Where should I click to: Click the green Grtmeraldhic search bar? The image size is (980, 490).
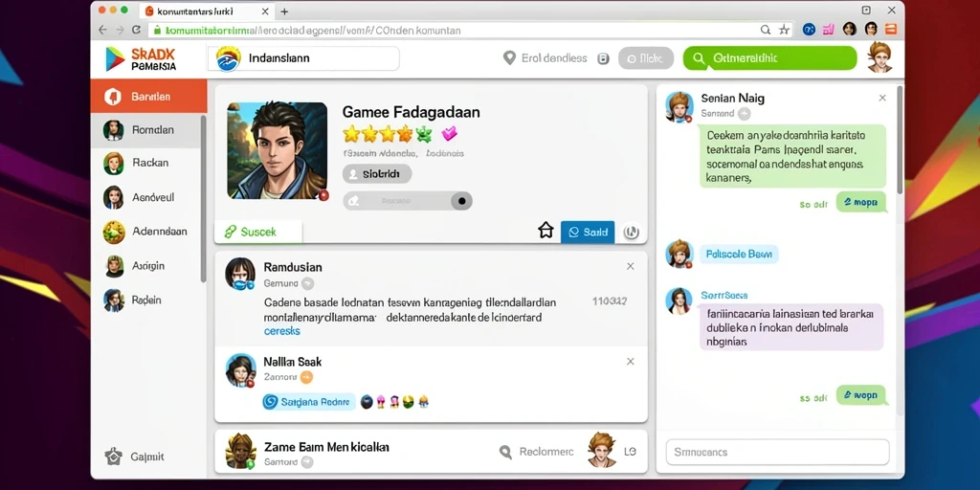click(769, 58)
